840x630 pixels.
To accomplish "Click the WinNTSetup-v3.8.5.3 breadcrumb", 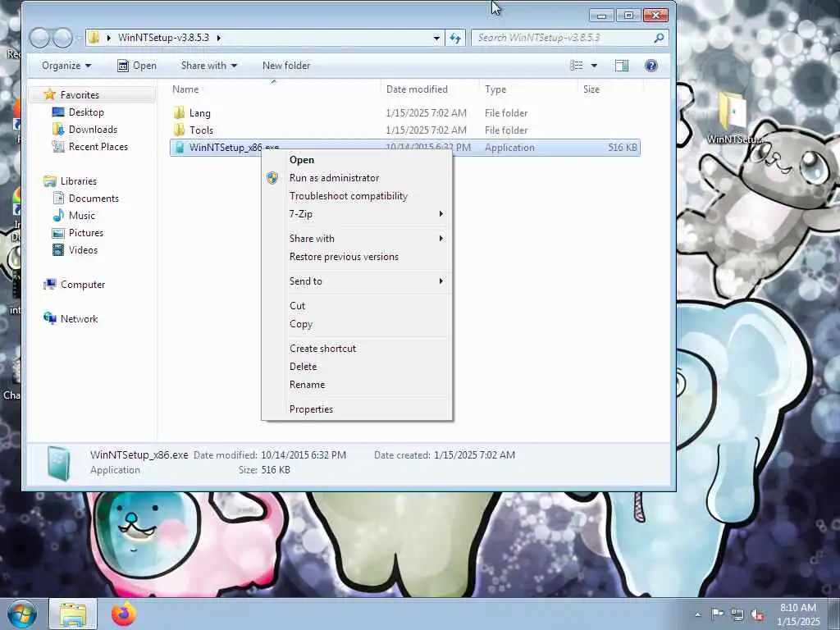I will pos(163,38).
